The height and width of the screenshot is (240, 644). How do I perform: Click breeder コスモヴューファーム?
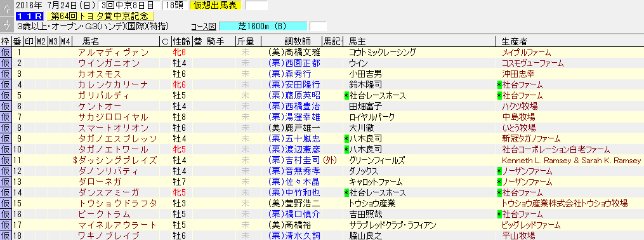point(533,63)
